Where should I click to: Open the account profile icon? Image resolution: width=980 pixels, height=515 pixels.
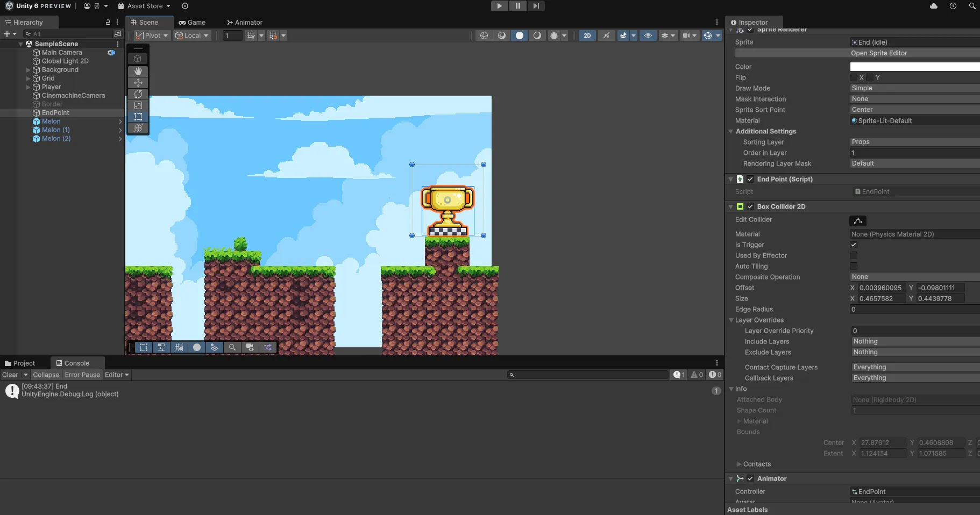point(87,6)
